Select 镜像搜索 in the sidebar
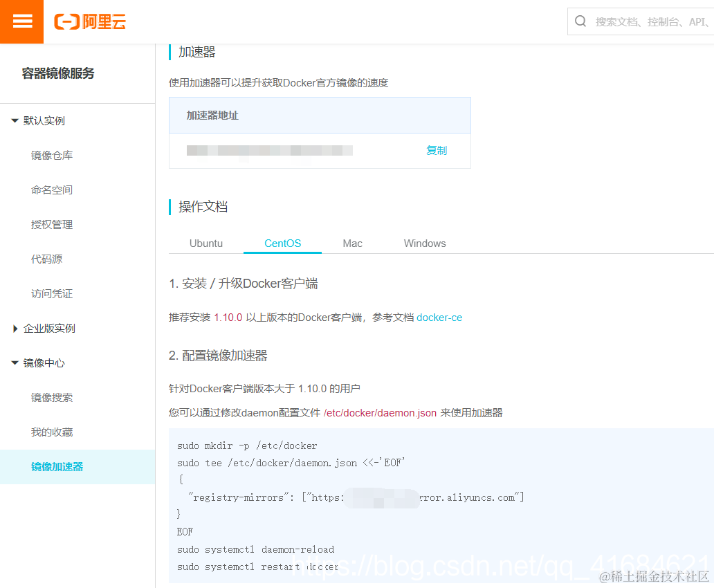The width and height of the screenshot is (714, 588). click(52, 397)
